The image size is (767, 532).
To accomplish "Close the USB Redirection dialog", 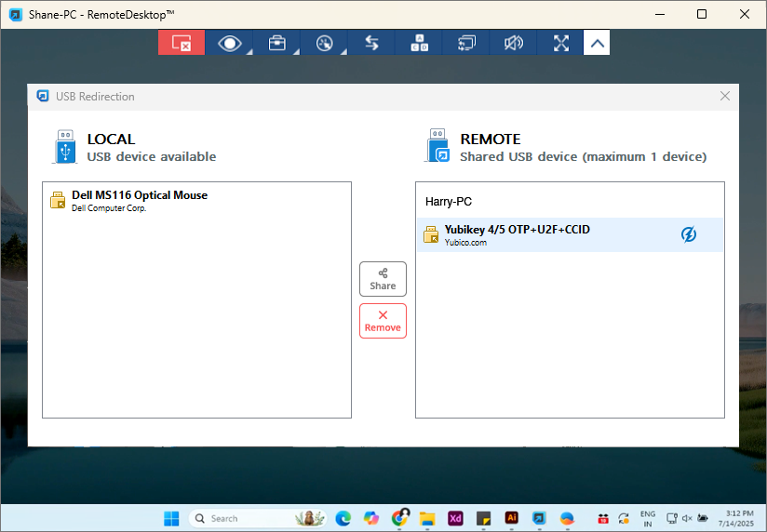I will (x=725, y=96).
